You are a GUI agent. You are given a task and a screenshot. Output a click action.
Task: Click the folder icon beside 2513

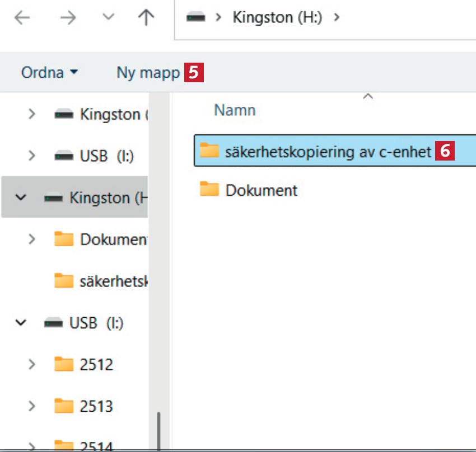[64, 406]
